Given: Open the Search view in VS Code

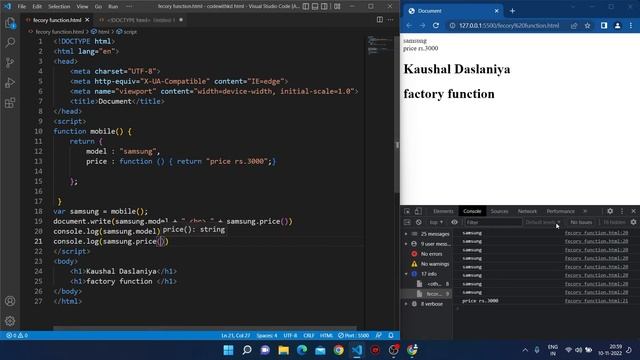Looking at the screenshot, I should [10, 42].
